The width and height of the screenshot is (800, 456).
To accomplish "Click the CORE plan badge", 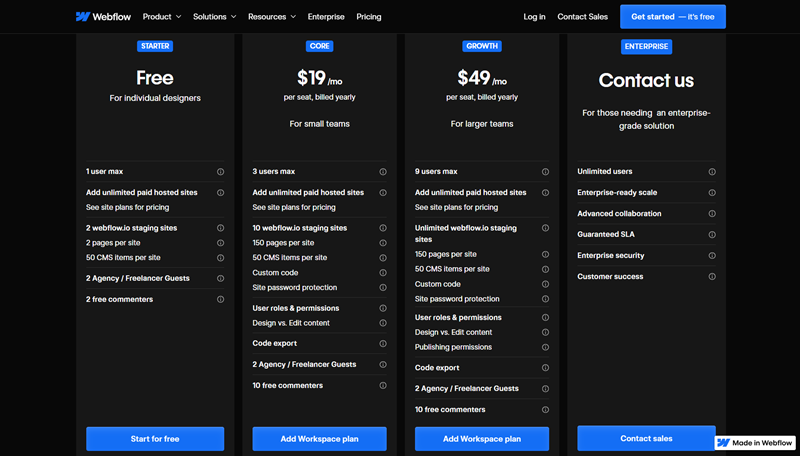I will [319, 46].
